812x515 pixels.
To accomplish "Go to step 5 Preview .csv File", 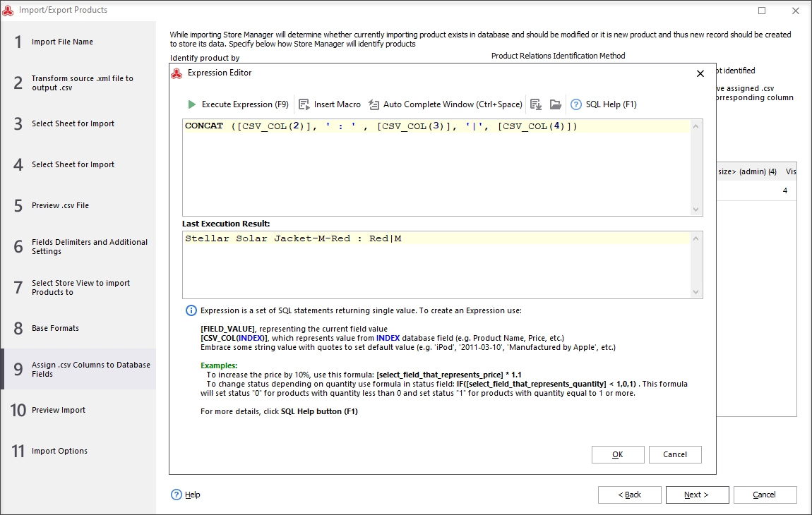I will [x=78, y=205].
